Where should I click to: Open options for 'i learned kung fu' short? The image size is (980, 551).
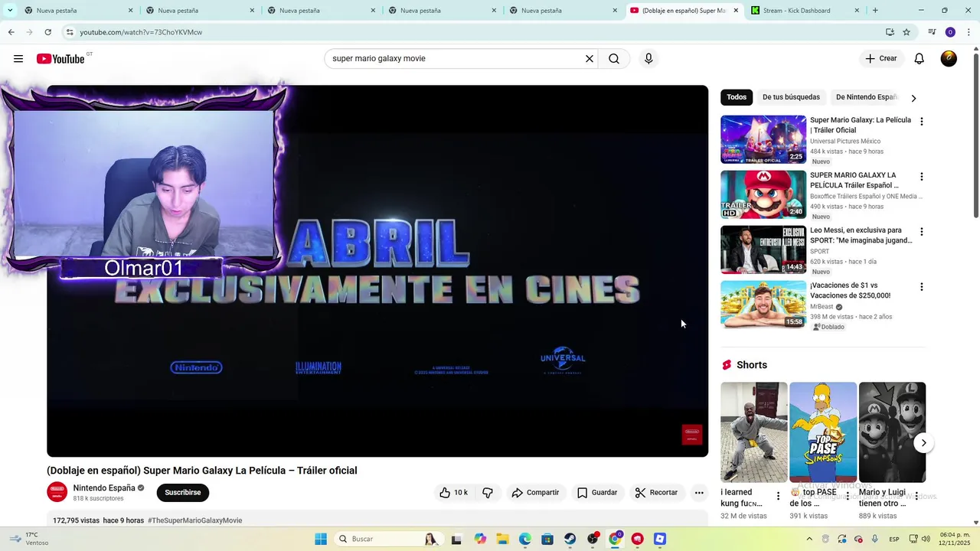point(778,497)
